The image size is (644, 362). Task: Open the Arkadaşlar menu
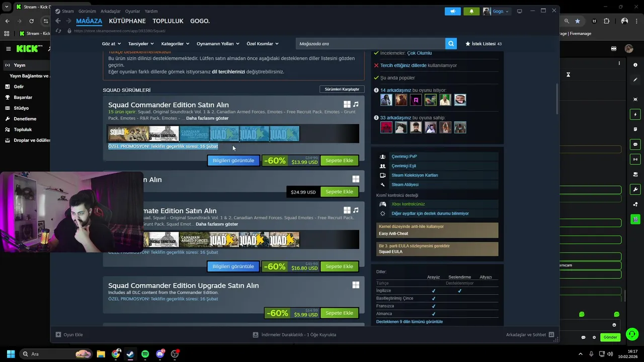[x=111, y=11]
